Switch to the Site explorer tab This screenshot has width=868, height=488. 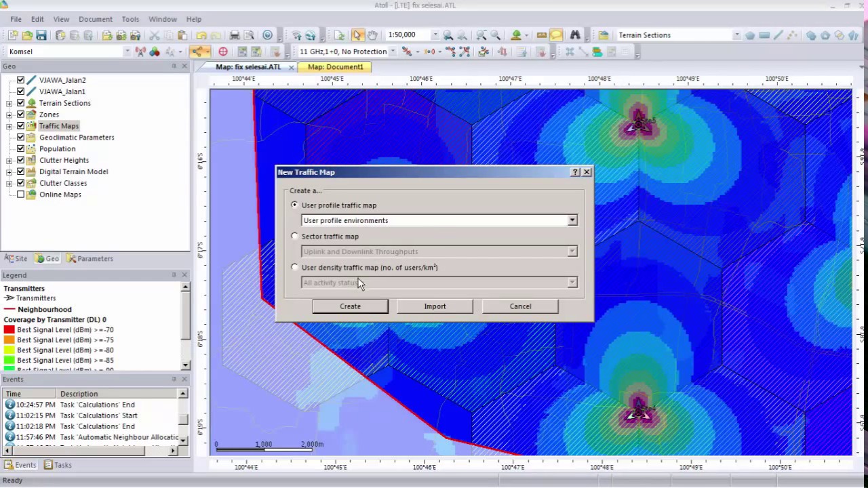coord(16,259)
